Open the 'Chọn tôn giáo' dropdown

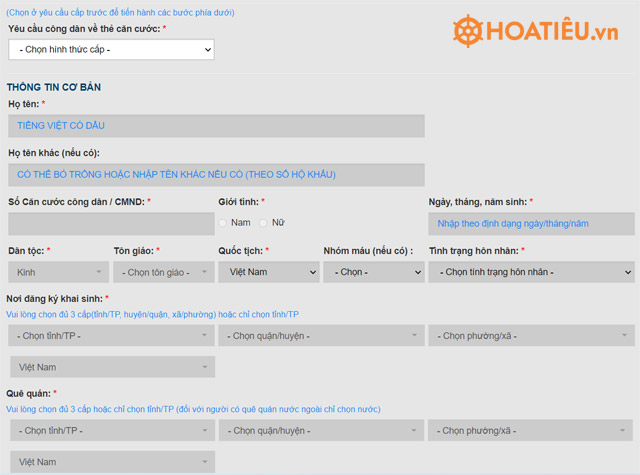[164, 272]
